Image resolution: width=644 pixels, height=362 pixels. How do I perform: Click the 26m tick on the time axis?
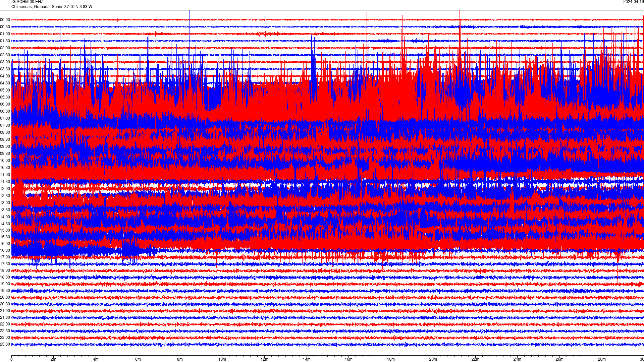click(x=559, y=359)
